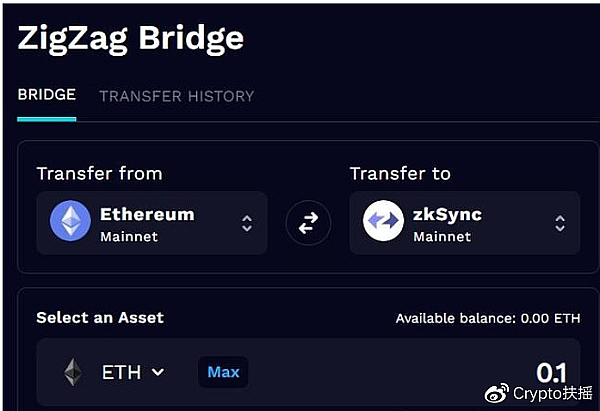The height and width of the screenshot is (411, 600).
Task: Click the Available balance text
Action: (x=488, y=318)
